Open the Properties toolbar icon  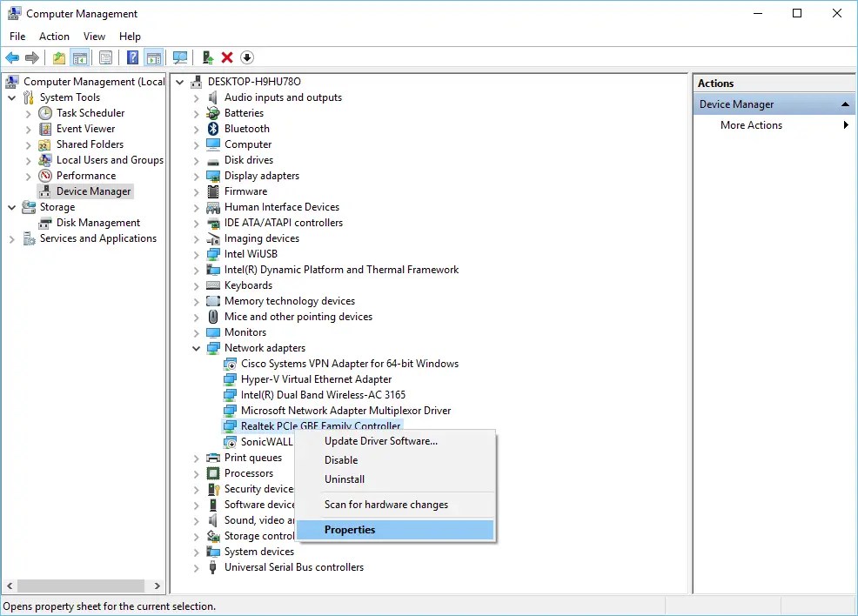(x=105, y=57)
